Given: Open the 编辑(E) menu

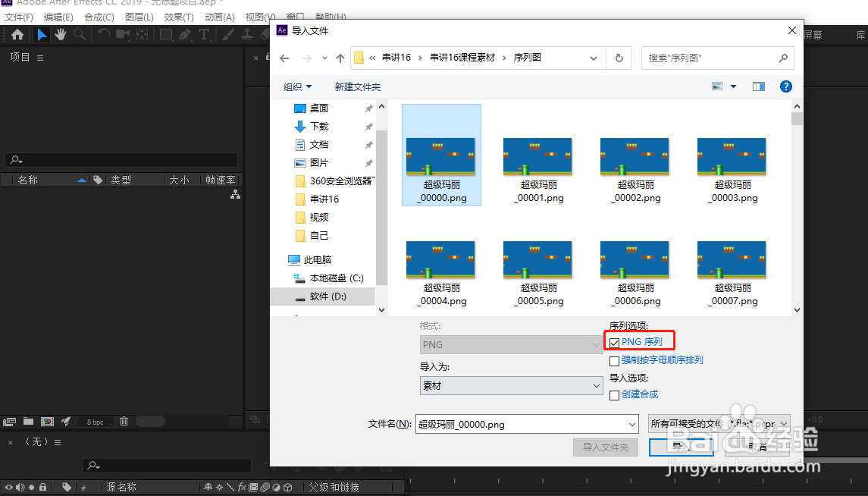Looking at the screenshot, I should click(x=58, y=17).
